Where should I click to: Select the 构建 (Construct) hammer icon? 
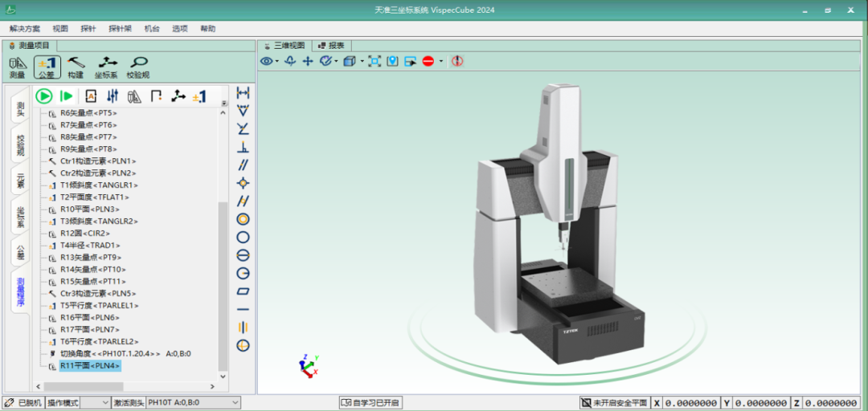76,67
